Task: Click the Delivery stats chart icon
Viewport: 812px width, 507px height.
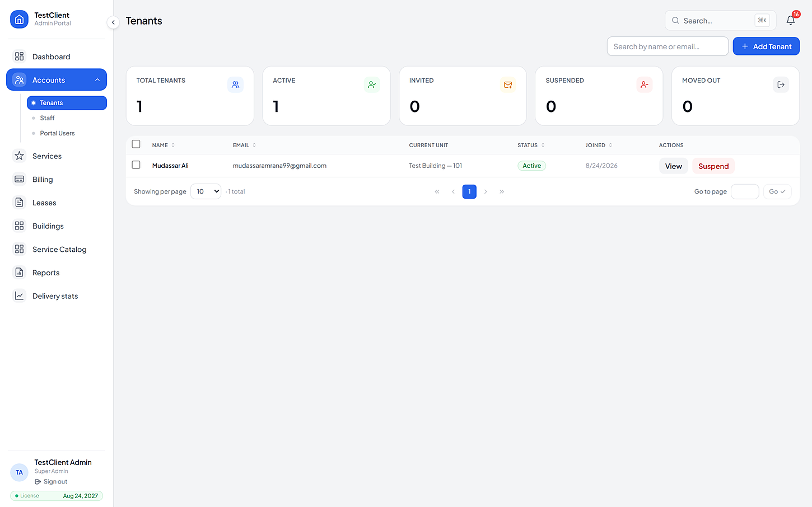Action: coord(20,296)
